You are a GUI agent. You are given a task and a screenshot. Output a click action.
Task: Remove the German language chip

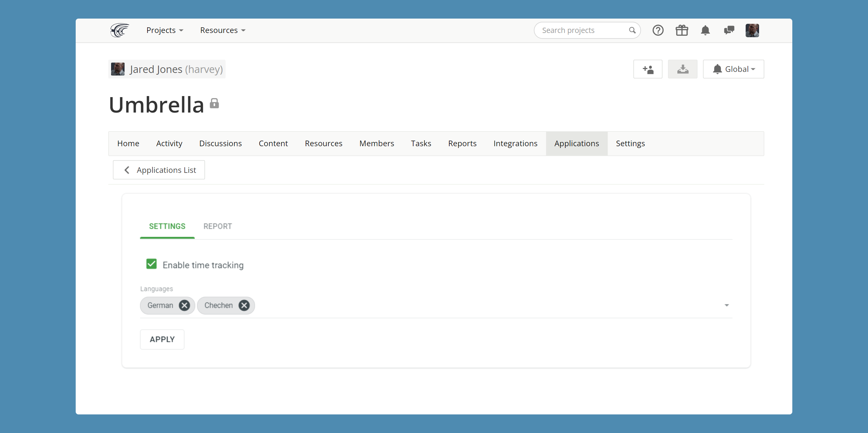tap(184, 305)
